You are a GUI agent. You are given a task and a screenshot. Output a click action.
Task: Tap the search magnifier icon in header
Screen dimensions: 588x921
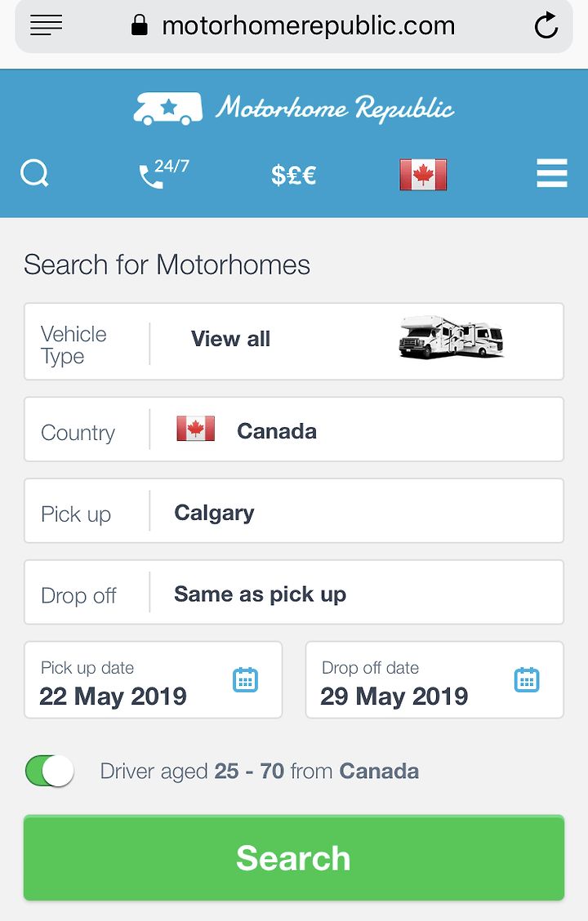click(x=34, y=173)
